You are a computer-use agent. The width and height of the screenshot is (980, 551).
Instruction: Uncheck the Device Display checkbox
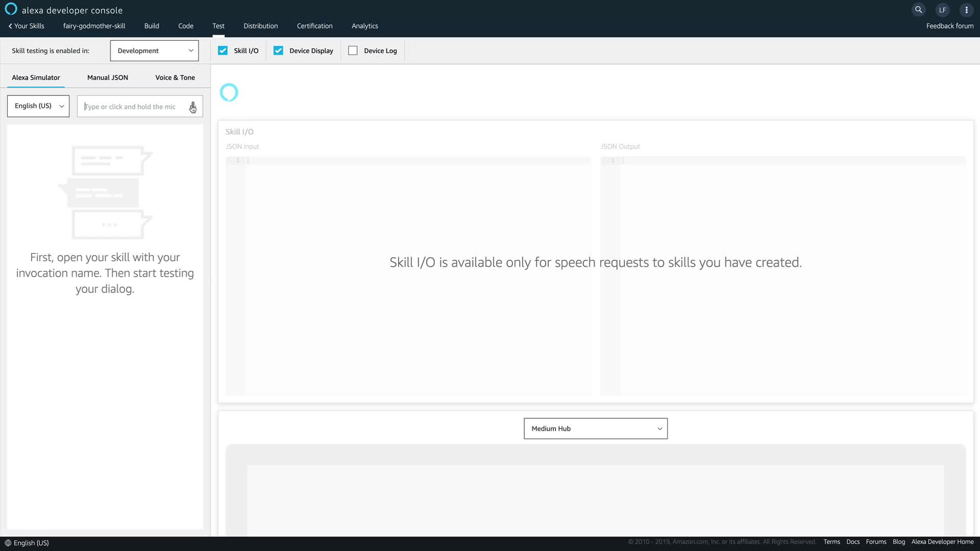coord(278,51)
